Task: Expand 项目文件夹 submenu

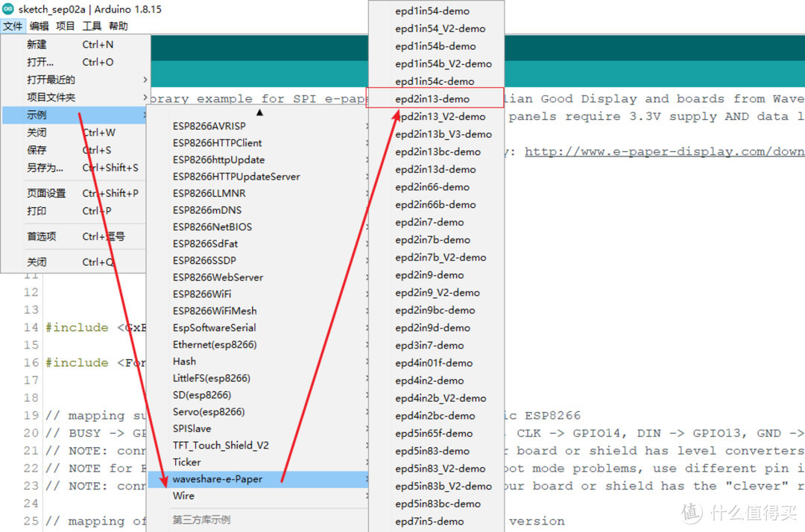Action: coord(75,97)
